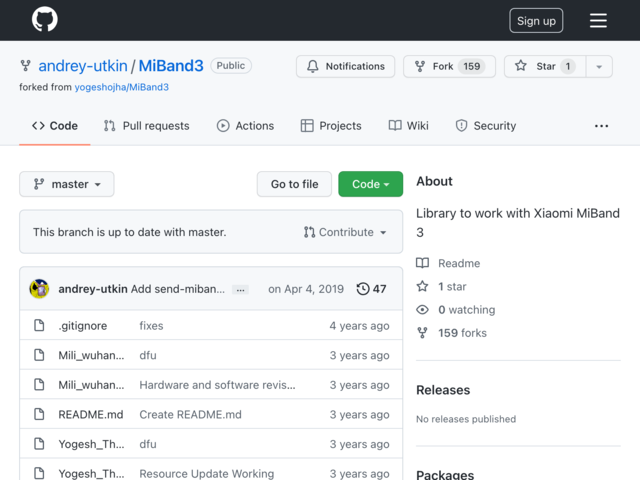Click the 159 fork count badge
The height and width of the screenshot is (480, 640).
471,66
